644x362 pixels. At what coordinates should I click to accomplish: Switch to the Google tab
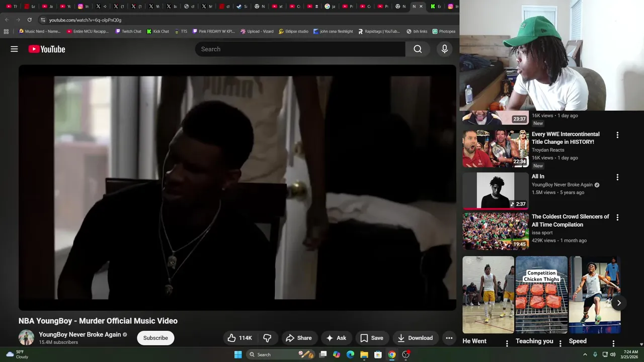[x=330, y=6]
